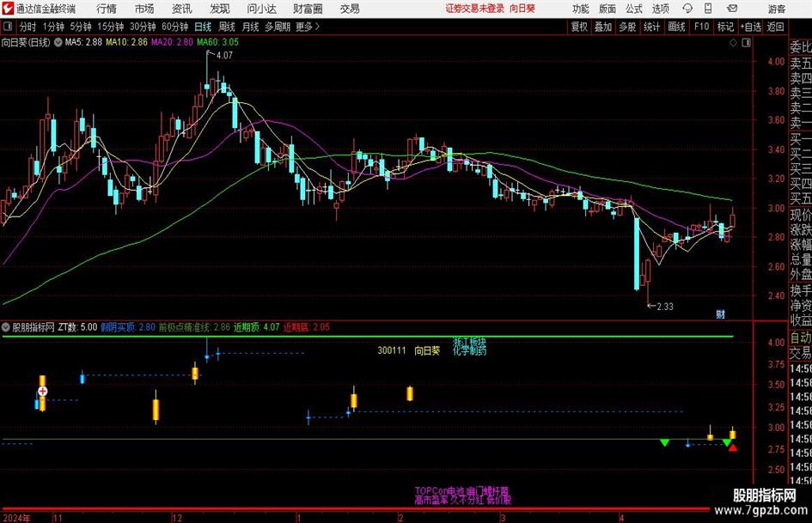Click the 300111 stock code text
Screen dimensions: 812x523
(392, 350)
